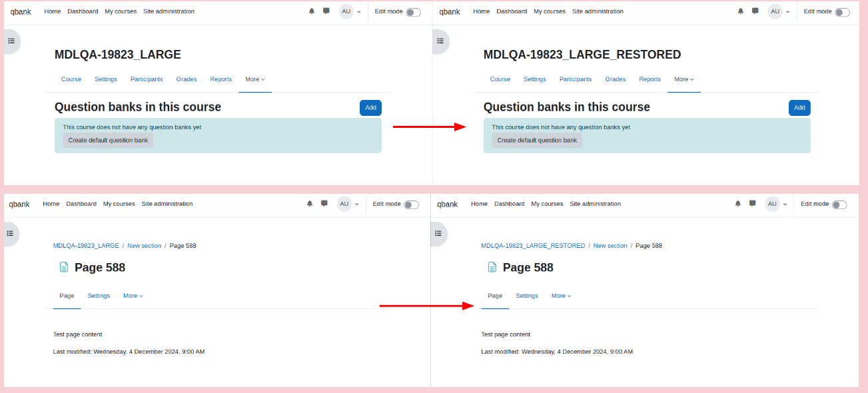Screen dimensions: 868x393
Task: Create default question bank in MDLQA-19823_LARGE course
Action: [109, 140]
